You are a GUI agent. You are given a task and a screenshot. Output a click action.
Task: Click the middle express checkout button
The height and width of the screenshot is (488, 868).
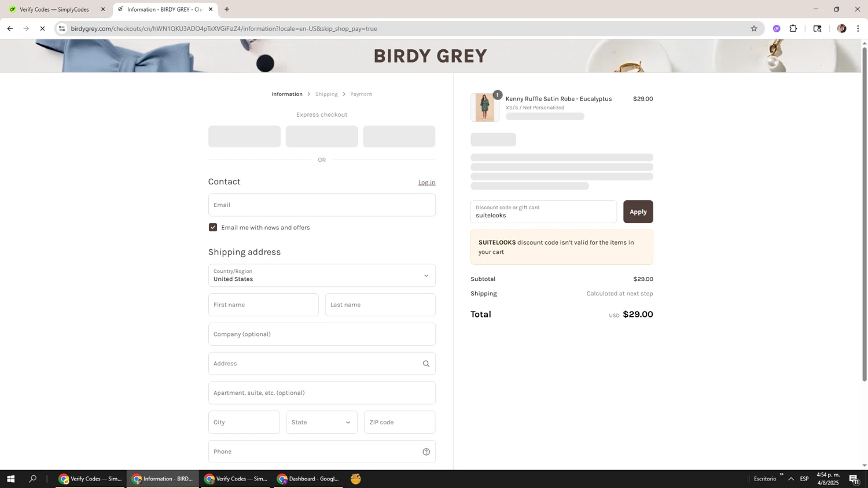pyautogui.click(x=322, y=136)
